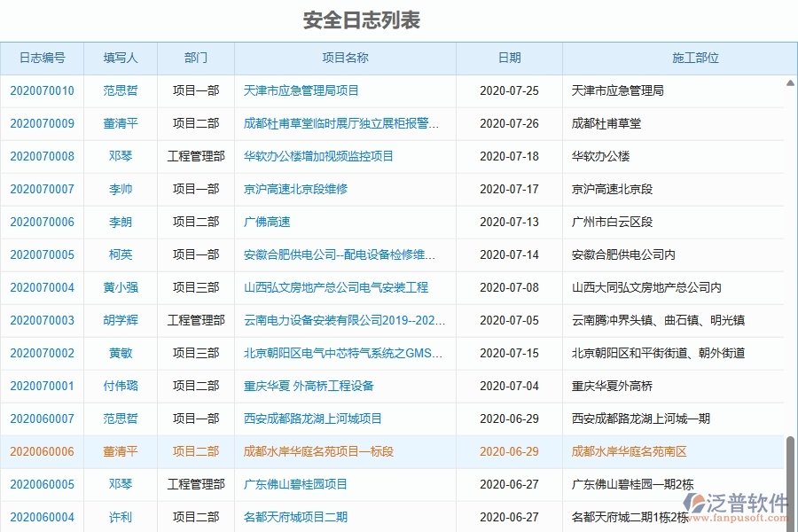798x532 pixels.
Task: Open the 广佛高速 project link
Action: [266, 222]
